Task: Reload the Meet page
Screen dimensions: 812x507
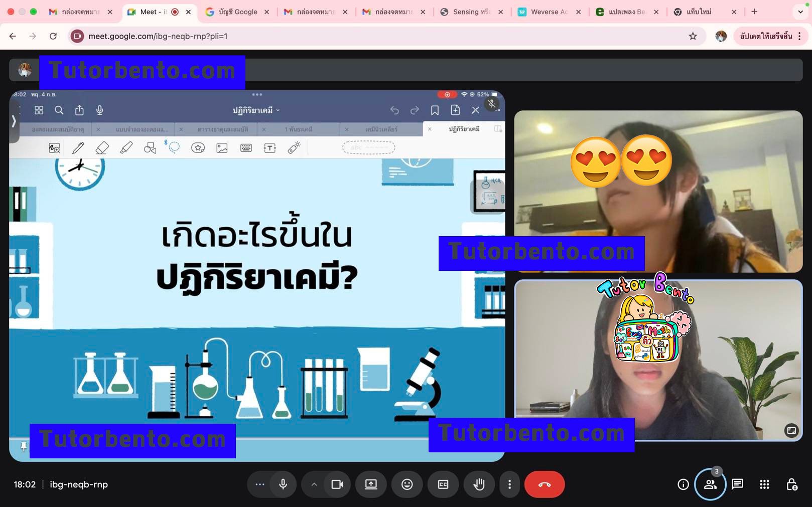Action: 53,36
